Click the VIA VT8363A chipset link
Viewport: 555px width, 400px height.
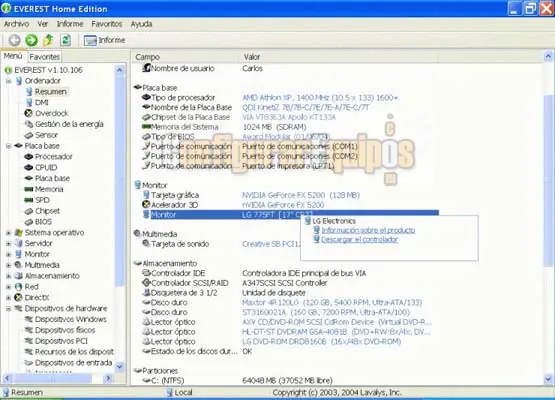point(289,118)
